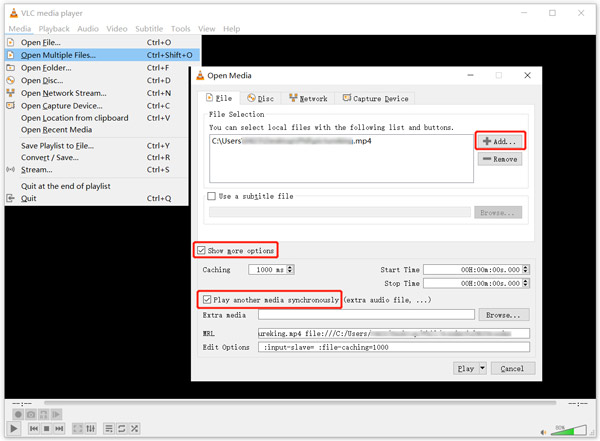Choose Open Capture Device... entry

point(97,106)
